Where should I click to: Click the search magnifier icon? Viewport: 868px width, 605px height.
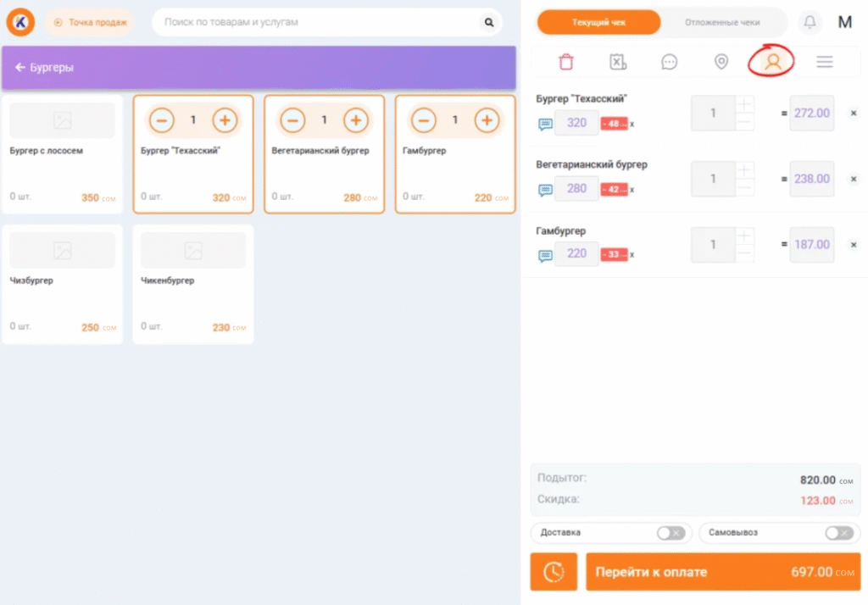point(488,22)
